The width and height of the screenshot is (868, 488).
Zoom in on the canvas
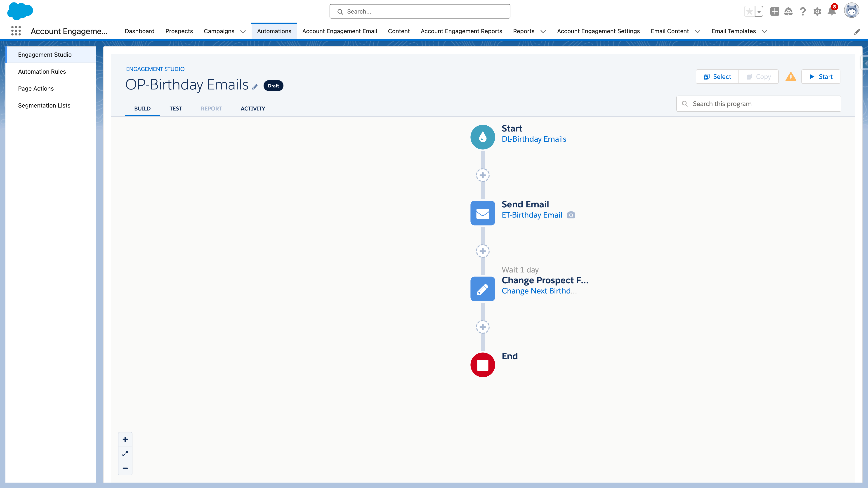pyautogui.click(x=125, y=439)
